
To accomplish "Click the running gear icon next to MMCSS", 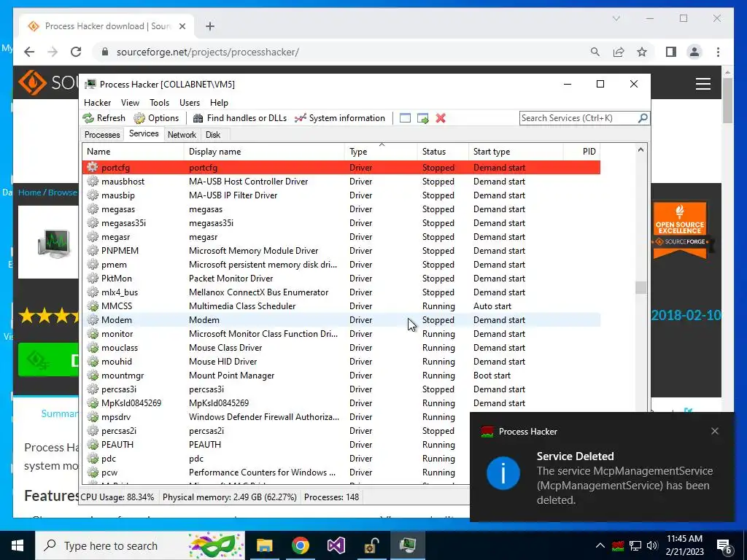I will pos(93,306).
